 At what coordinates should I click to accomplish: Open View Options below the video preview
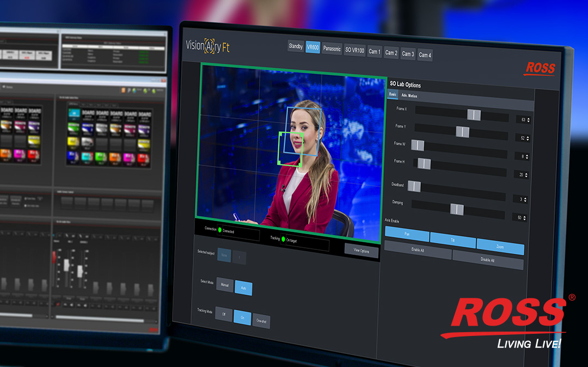362,251
